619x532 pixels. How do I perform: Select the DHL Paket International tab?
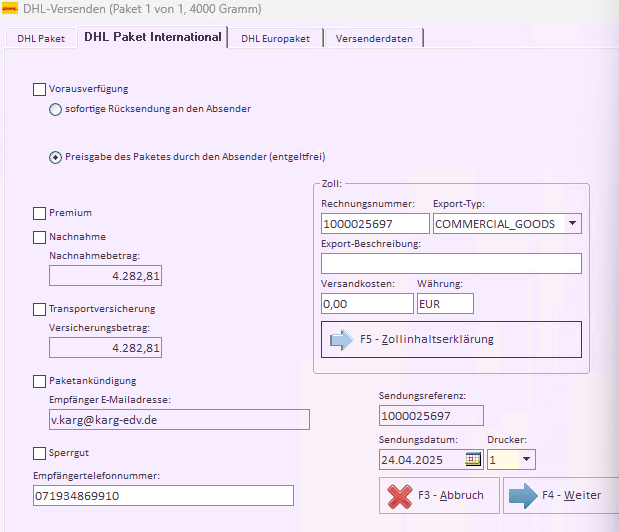(153, 37)
